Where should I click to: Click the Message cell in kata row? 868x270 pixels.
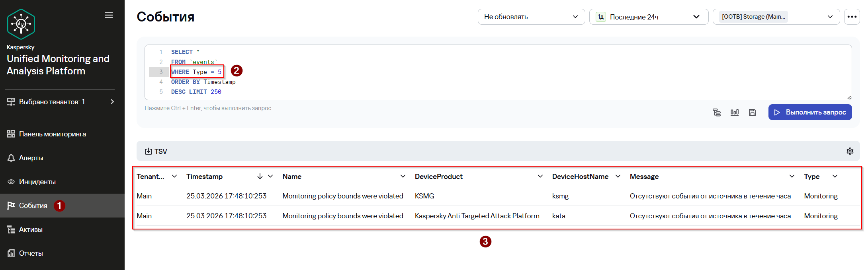coord(710,216)
